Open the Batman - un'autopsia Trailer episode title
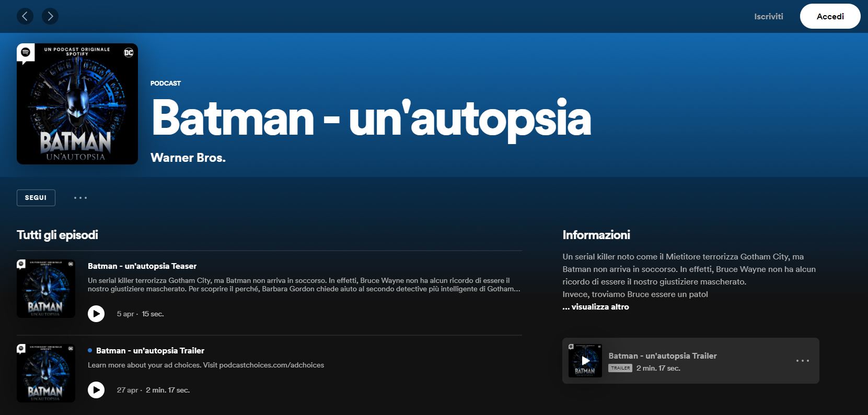 point(150,351)
